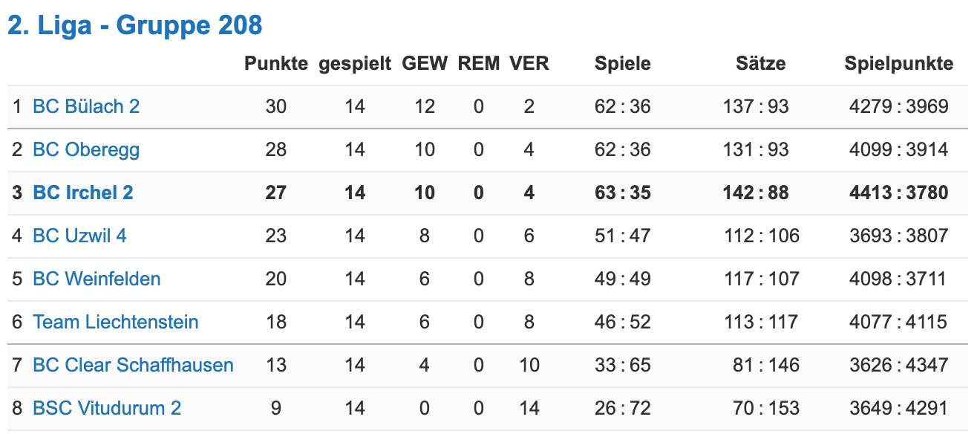Click the Spiele column header
The width and height of the screenshot is (980, 434).
[x=623, y=64]
